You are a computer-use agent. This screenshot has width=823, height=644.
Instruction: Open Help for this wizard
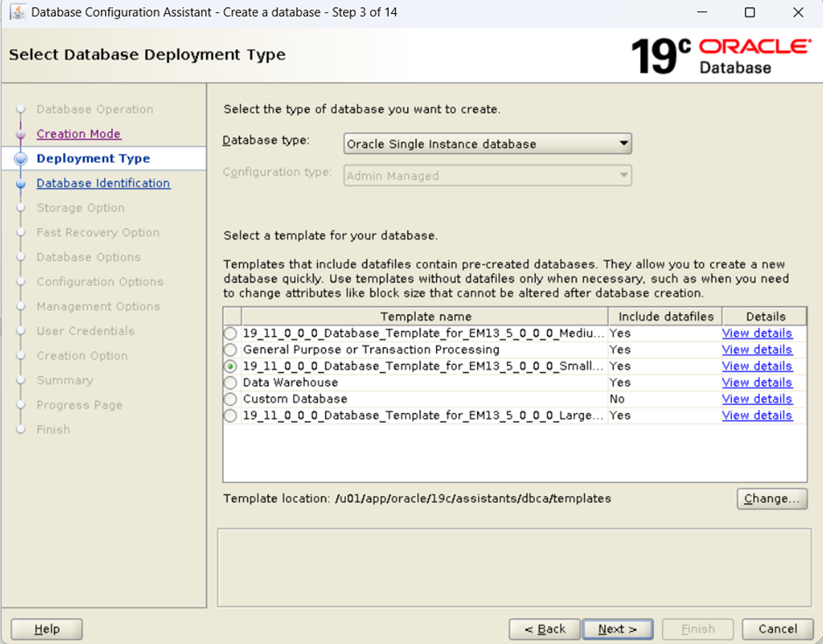(x=46, y=629)
